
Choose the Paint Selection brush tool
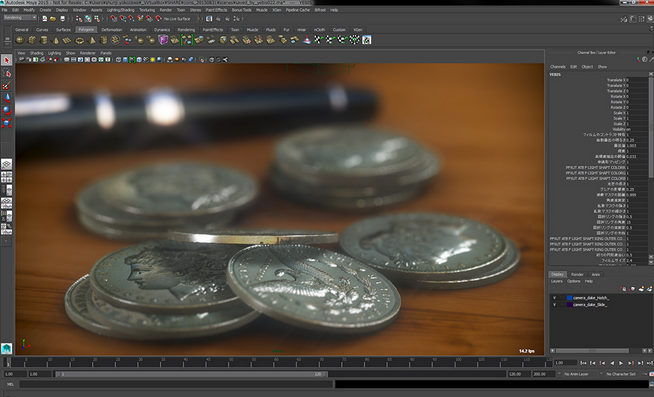(6, 85)
